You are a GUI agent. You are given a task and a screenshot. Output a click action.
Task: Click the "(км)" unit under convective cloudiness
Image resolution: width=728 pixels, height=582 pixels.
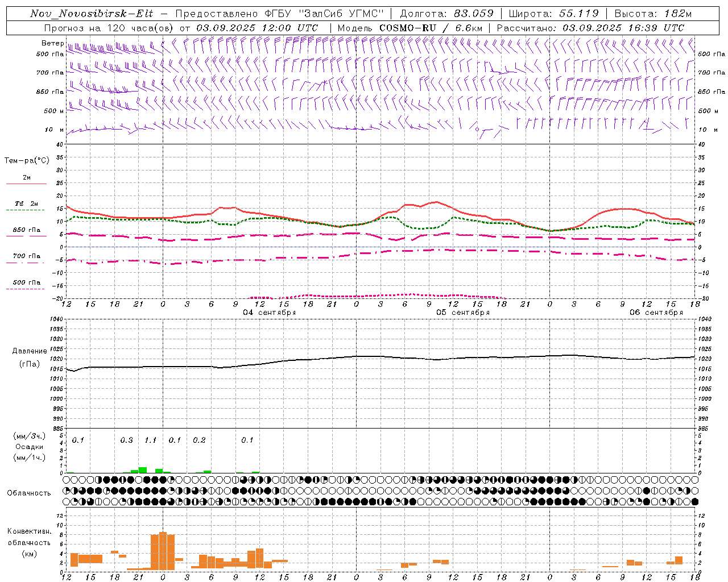29,553
